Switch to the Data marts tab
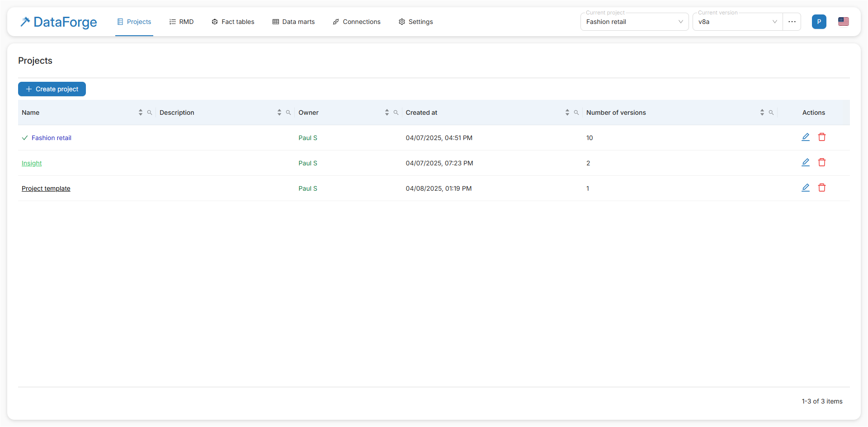The image size is (868, 427). 293,22
